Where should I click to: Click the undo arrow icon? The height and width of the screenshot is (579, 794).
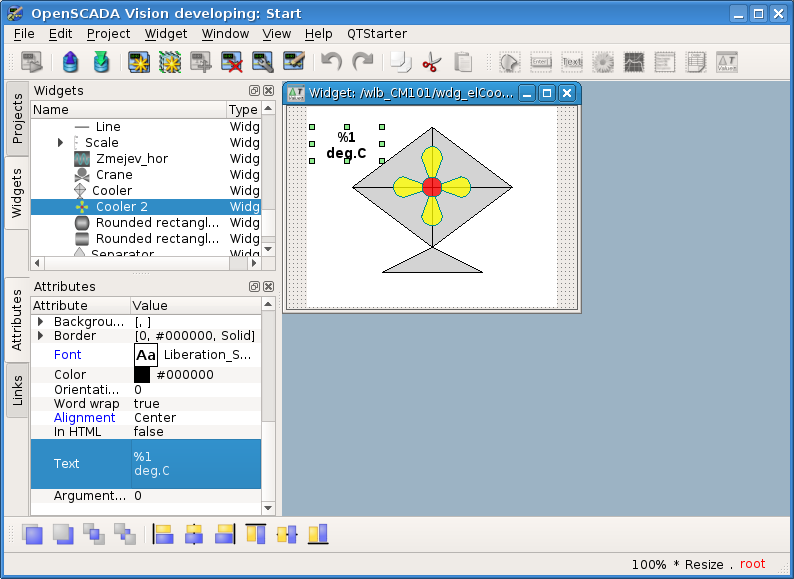tap(331, 62)
